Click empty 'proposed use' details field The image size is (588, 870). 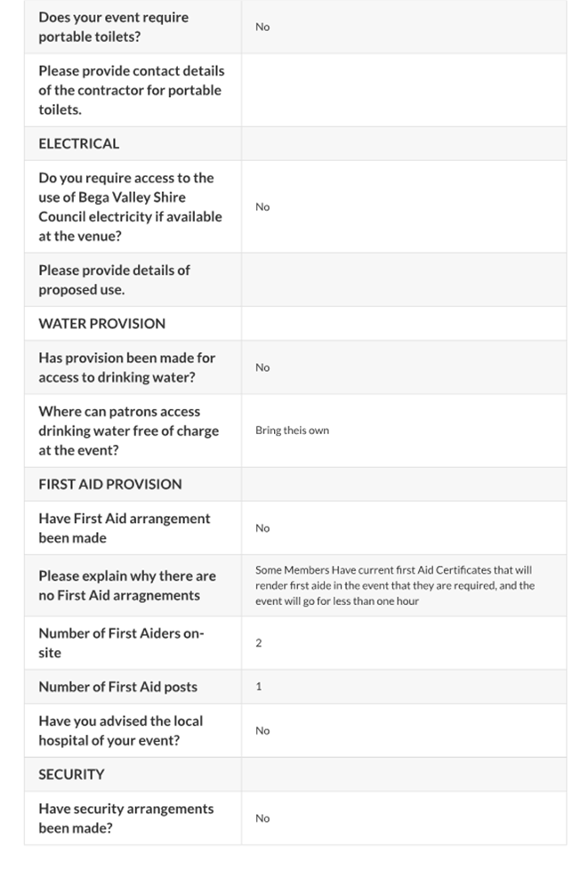coord(402,279)
